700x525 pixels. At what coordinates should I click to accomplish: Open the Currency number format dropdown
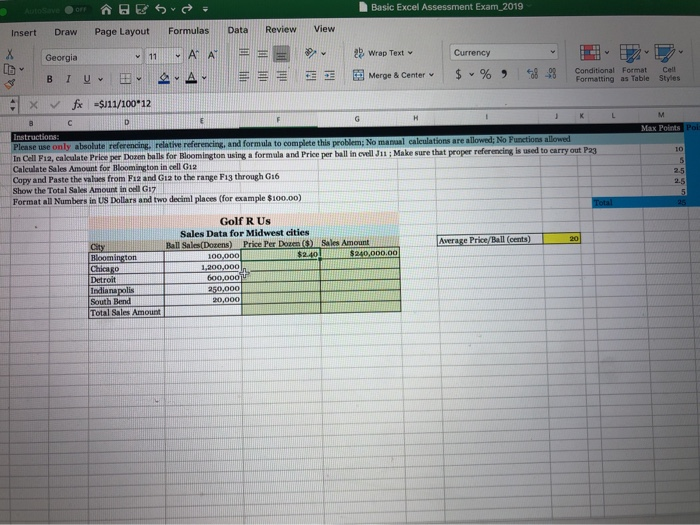pyautogui.click(x=553, y=52)
